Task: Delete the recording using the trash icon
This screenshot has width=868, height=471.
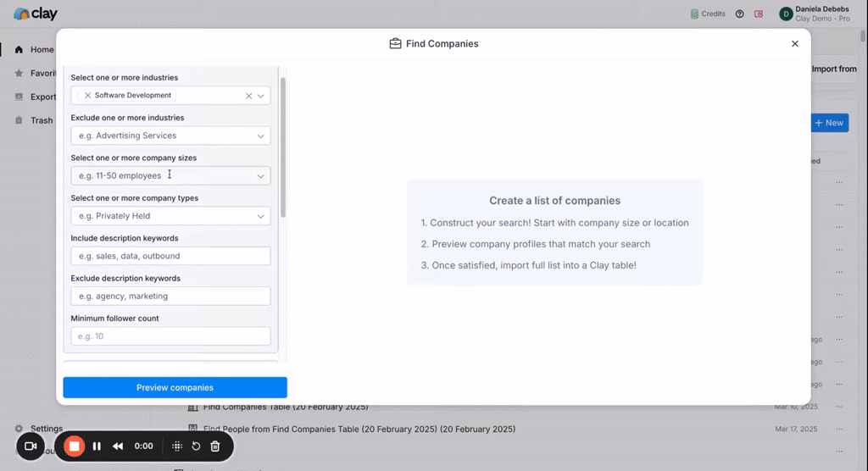Action: (215, 446)
